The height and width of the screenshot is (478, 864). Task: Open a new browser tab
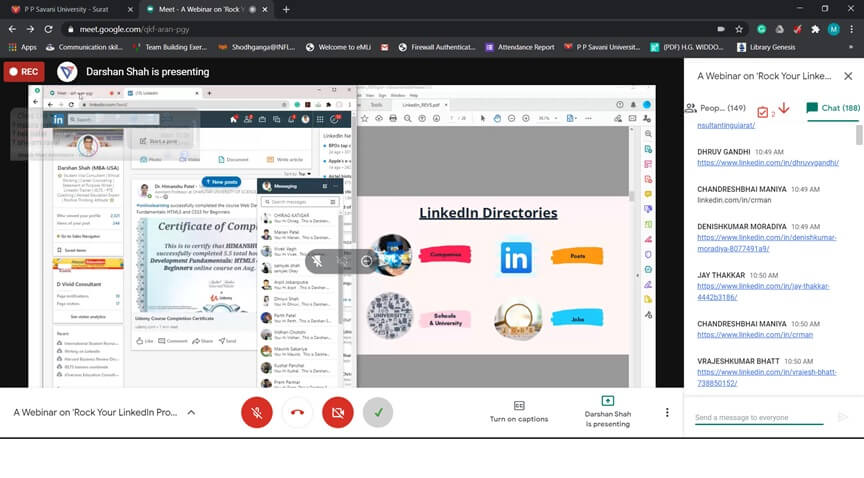coord(286,9)
